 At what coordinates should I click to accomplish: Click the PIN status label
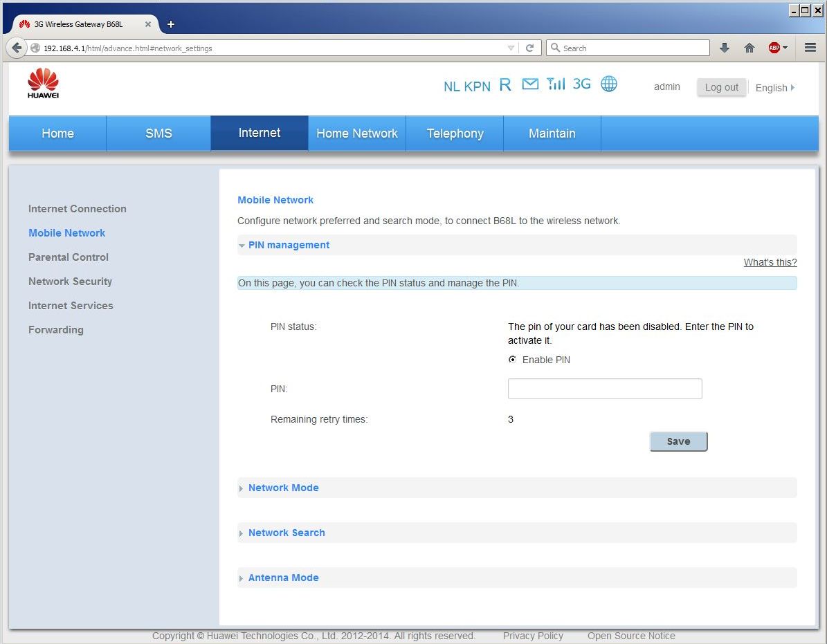(x=293, y=326)
